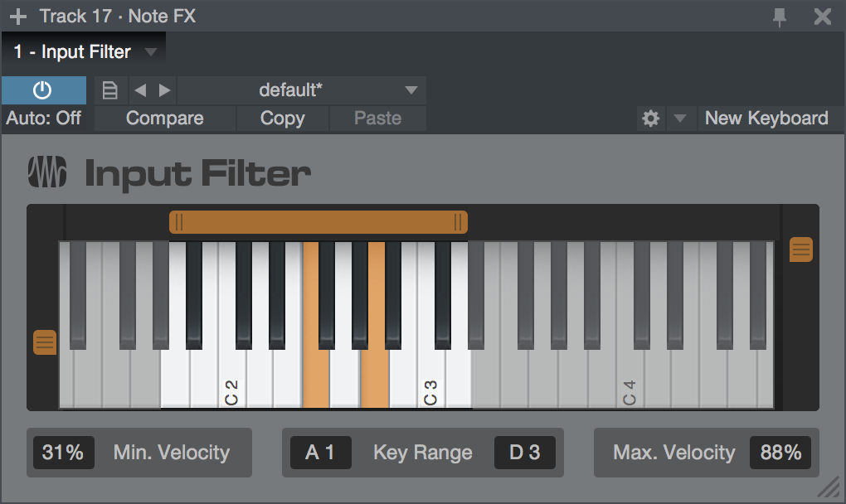Select the 1 - Input Filter tab
Screen dimensions: 846x504
point(72,51)
